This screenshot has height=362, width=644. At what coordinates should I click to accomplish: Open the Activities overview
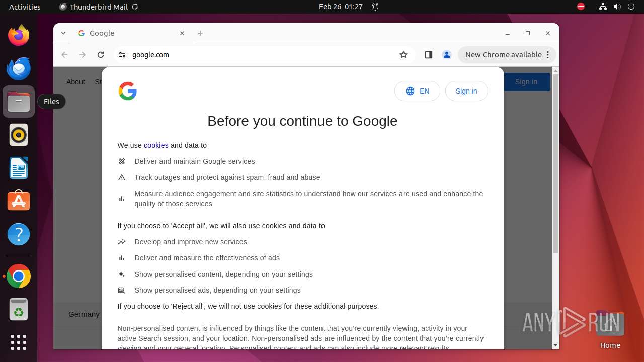[25, 7]
